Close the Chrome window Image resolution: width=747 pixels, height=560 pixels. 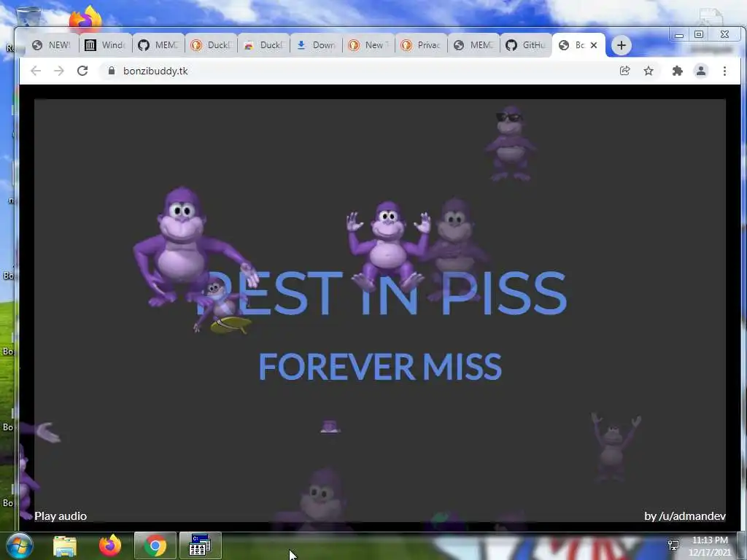pyautogui.click(x=724, y=34)
